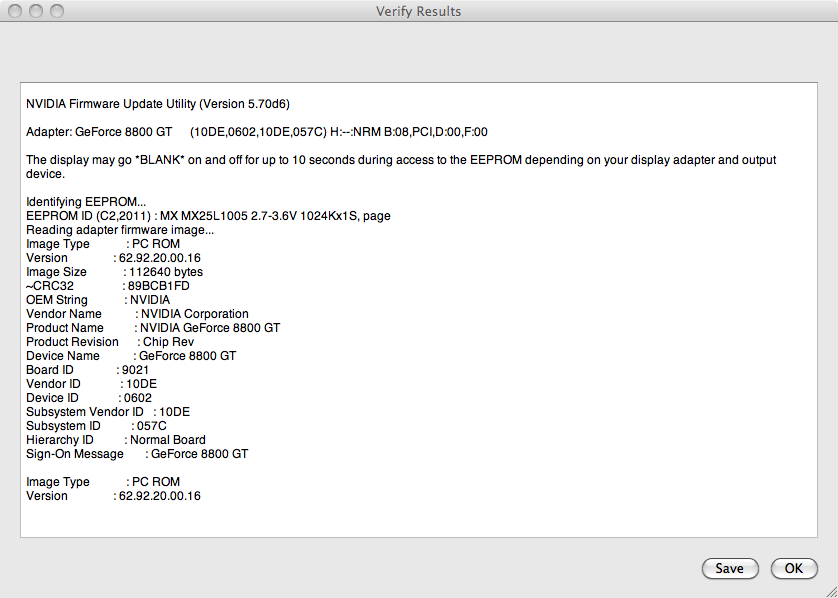This screenshot has width=838, height=598.
Task: Click the window resize grip in the corner
Action: pos(831,591)
